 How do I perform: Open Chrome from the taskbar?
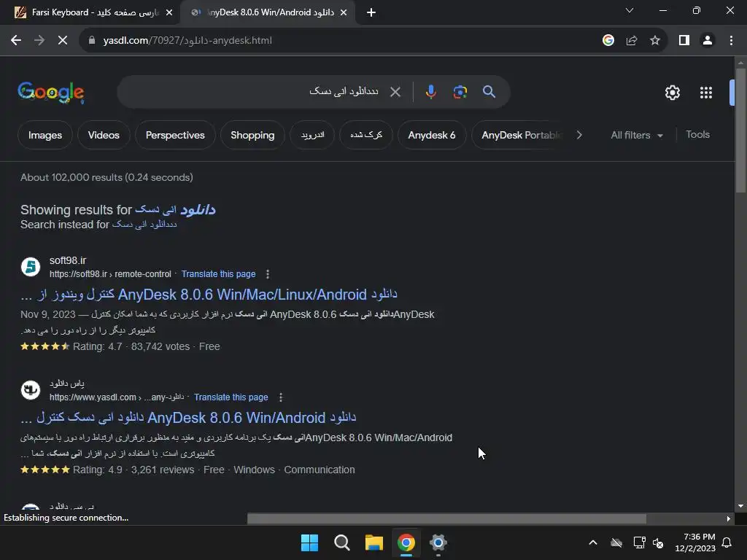tap(406, 542)
